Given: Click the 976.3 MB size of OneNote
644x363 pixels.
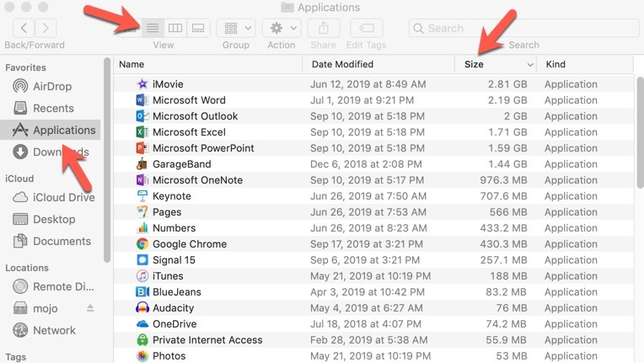Looking at the screenshot, I should pos(503,180).
